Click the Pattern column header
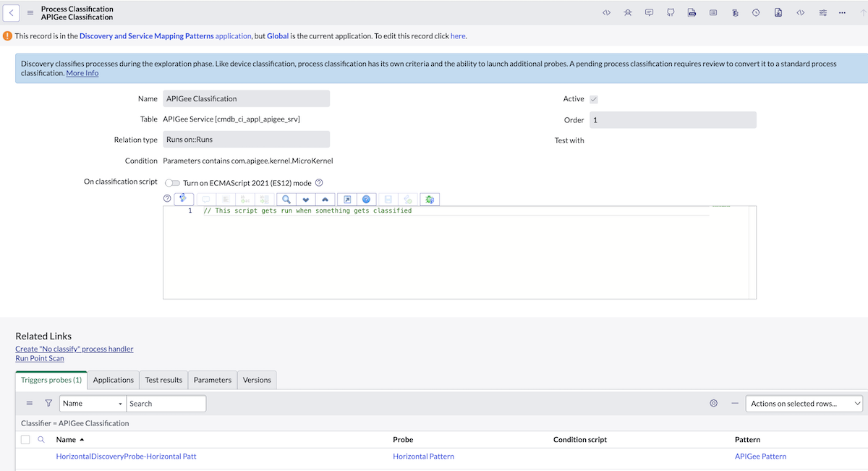Viewport: 868px width, 471px height. point(747,439)
